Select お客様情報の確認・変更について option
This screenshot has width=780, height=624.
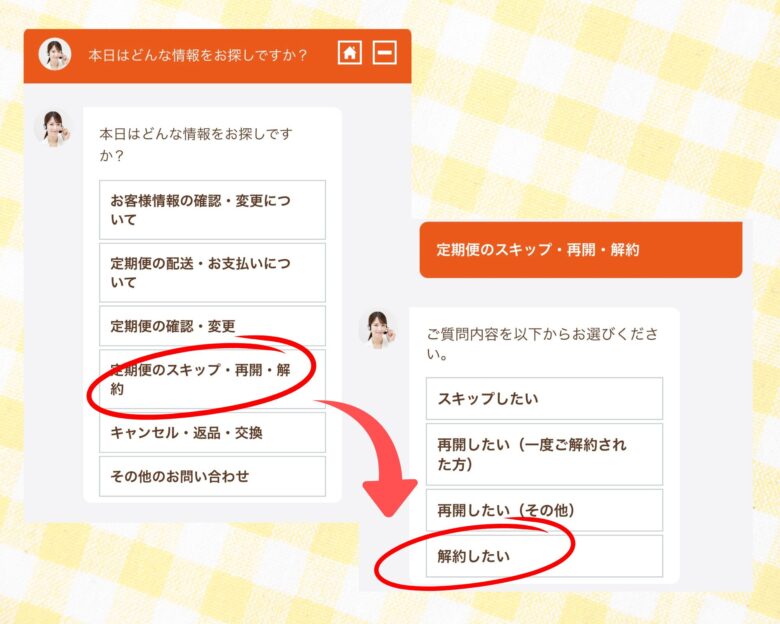pyautogui.click(x=212, y=210)
